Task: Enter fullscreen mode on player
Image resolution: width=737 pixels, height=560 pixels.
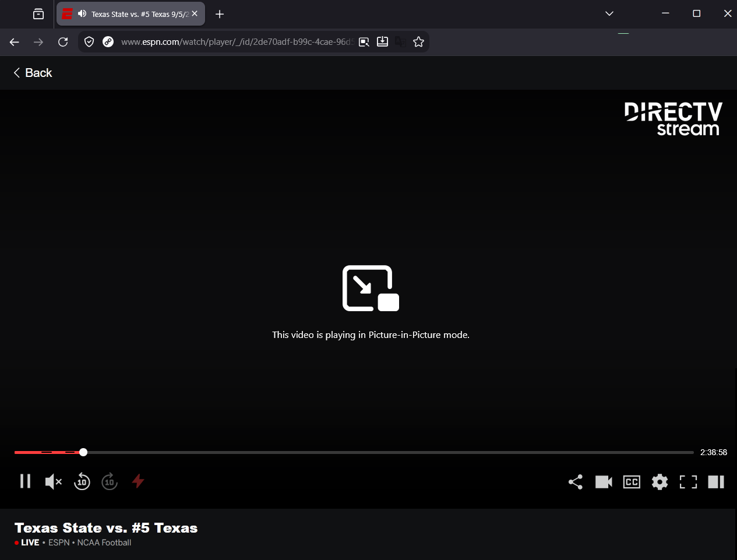Action: pos(688,482)
